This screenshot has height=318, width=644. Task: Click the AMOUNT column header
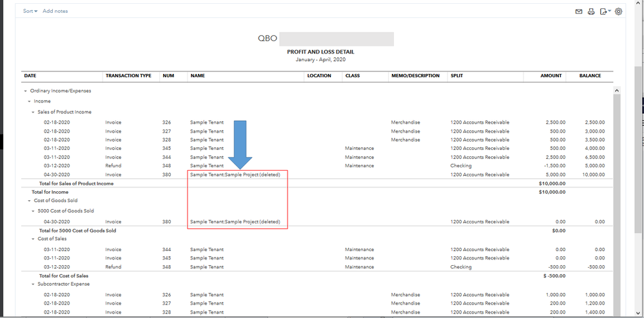(551, 76)
